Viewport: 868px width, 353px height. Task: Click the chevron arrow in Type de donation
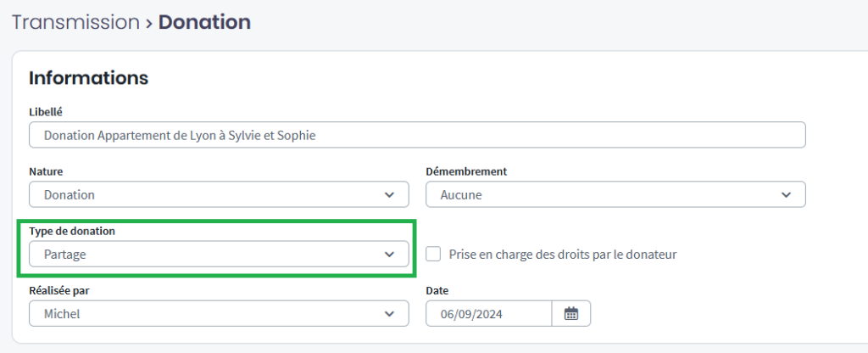tap(389, 254)
